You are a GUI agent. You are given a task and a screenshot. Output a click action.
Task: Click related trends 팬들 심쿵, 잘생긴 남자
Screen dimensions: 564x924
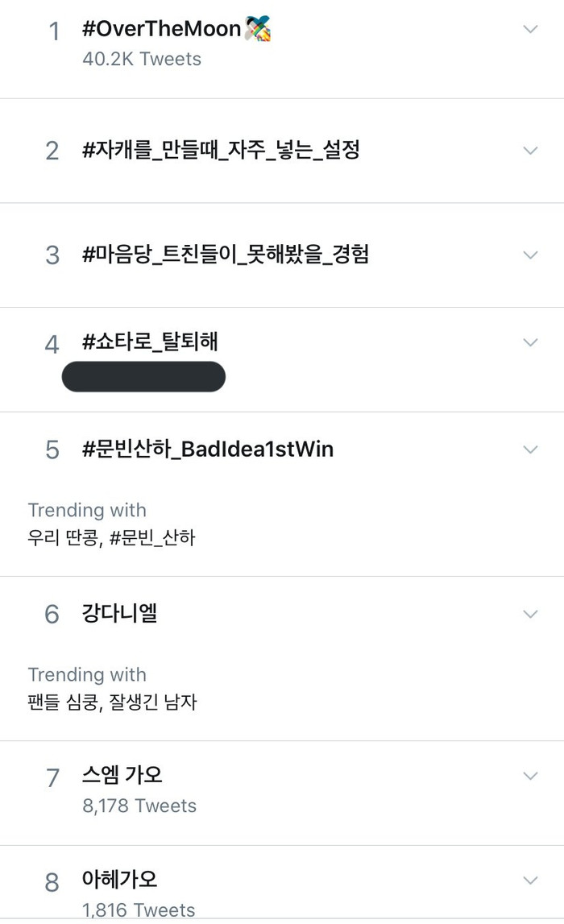point(112,702)
